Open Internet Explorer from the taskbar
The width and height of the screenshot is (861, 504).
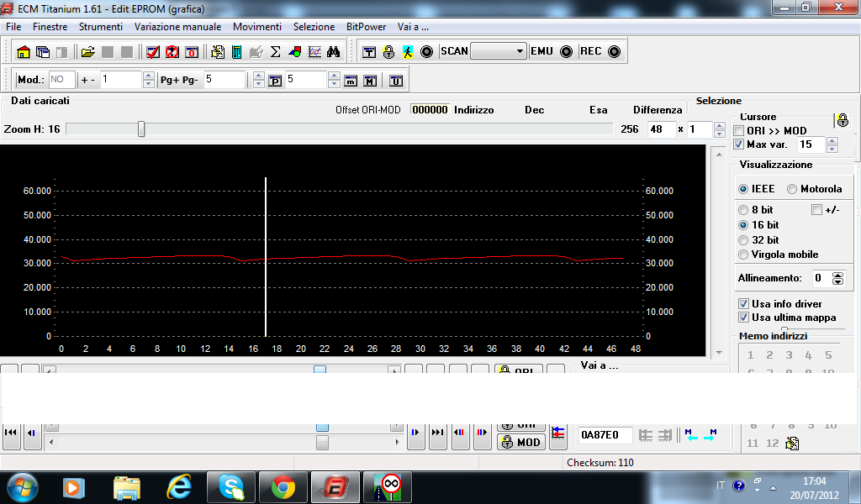tap(179, 487)
